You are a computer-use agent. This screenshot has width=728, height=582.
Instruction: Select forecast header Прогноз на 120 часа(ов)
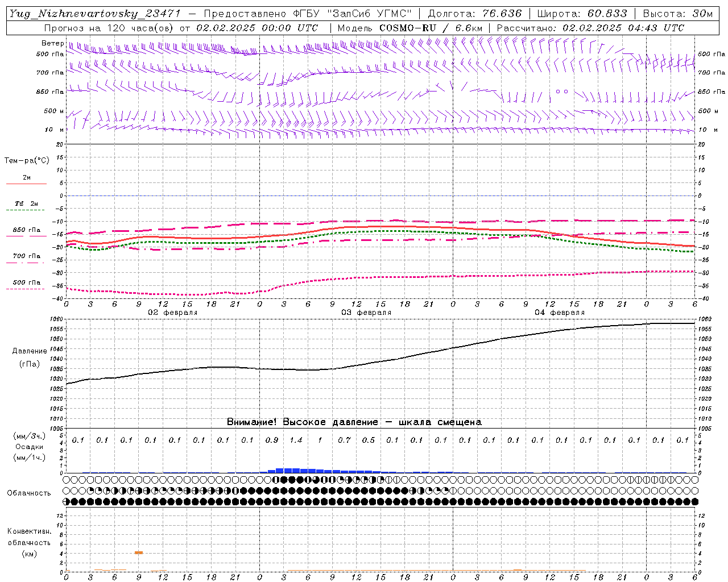point(109,28)
